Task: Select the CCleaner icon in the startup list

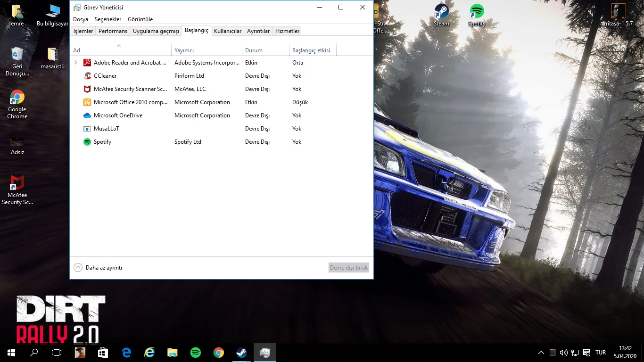Action: (x=87, y=76)
